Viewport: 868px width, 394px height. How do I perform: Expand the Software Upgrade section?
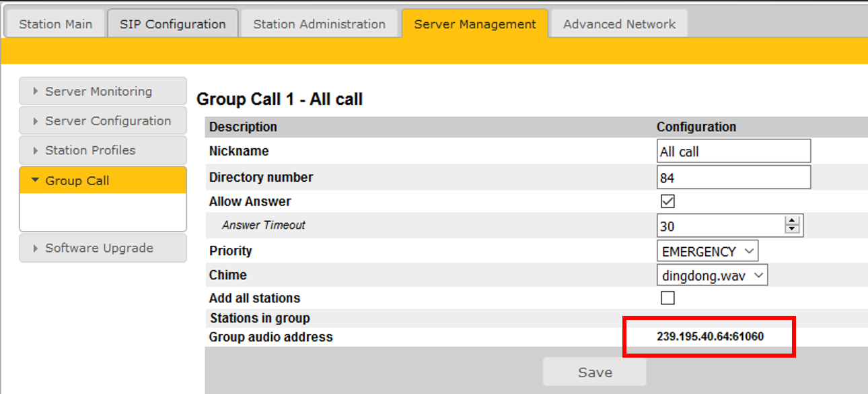tap(103, 248)
